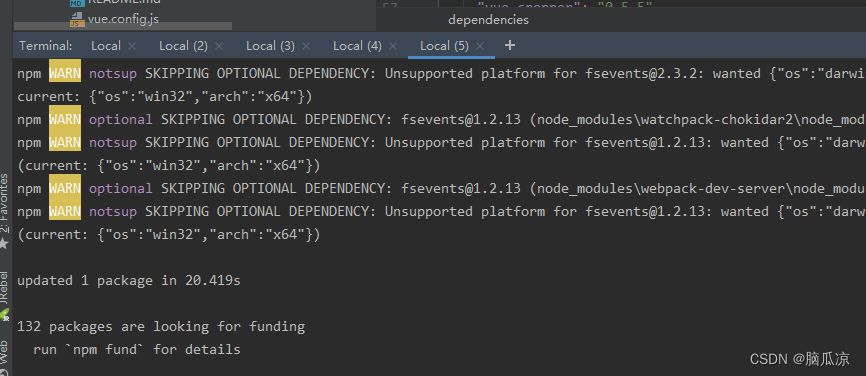
Task: Open vue.config.js in project tree
Action: click(123, 19)
